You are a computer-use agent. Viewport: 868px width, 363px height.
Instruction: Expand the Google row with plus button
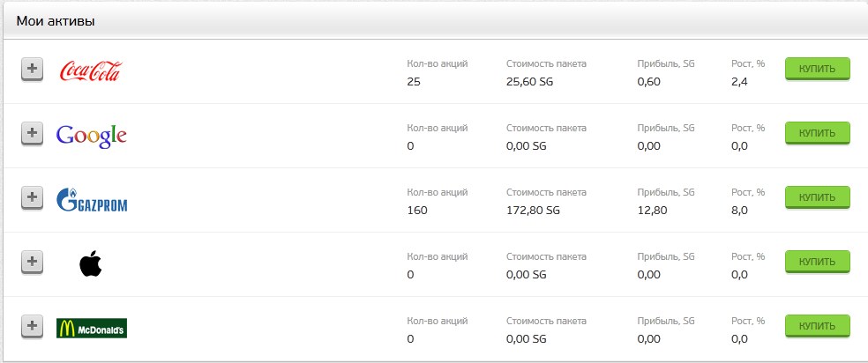coord(32,134)
